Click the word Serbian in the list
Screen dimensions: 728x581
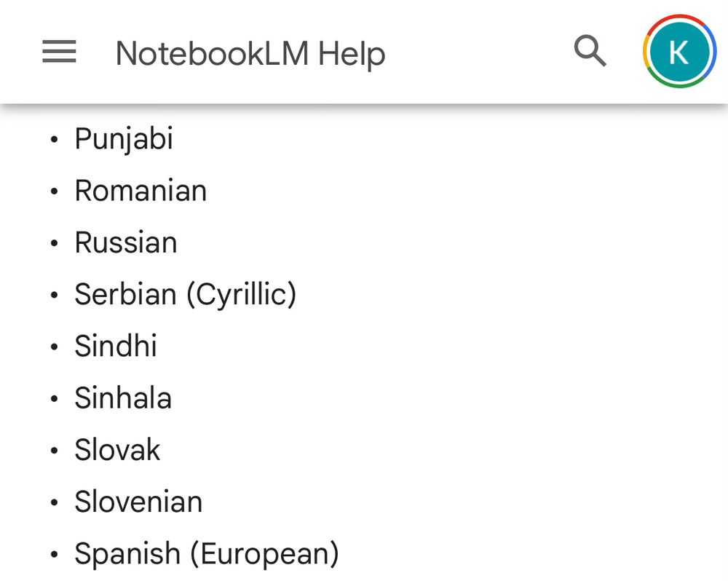(126, 294)
